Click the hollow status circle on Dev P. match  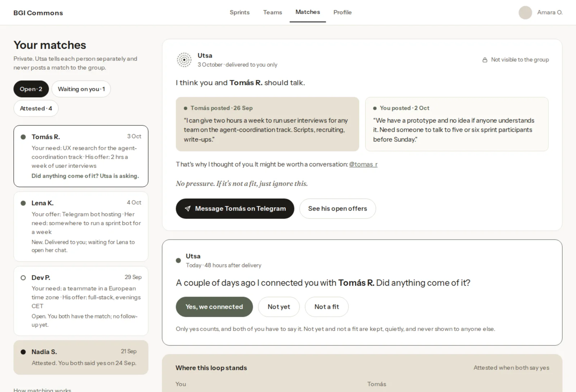coord(23,278)
